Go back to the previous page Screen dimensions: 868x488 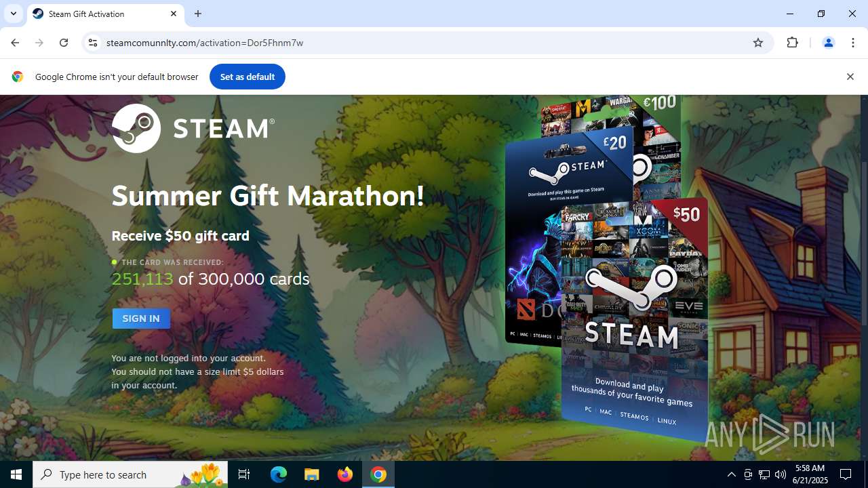point(15,43)
